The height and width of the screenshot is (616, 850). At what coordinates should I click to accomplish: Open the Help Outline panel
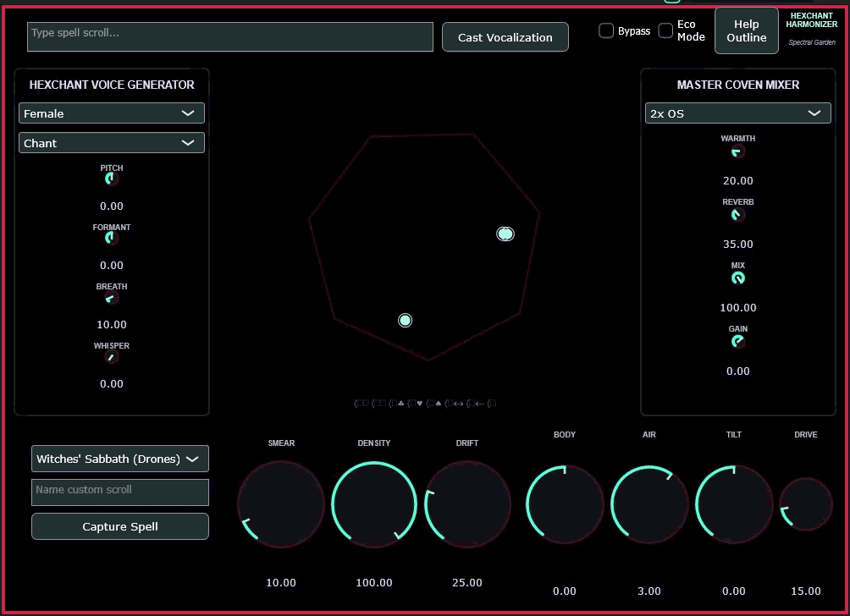click(746, 30)
